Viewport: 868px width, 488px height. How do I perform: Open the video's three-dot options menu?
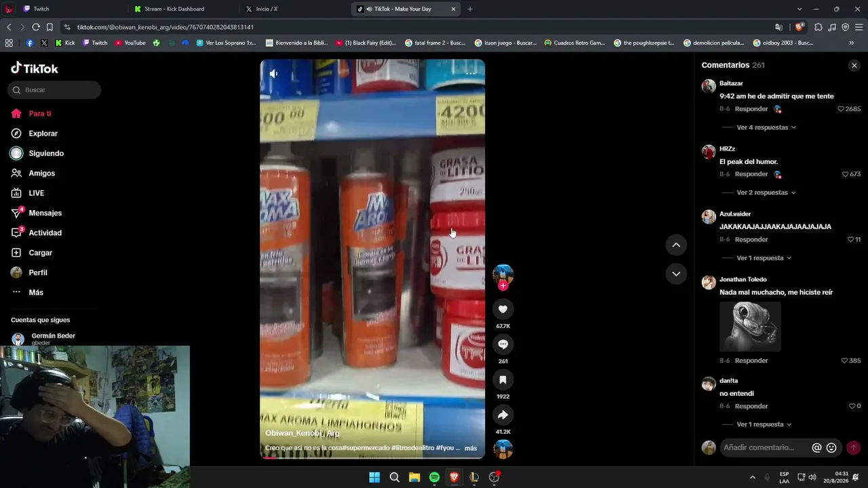point(471,73)
